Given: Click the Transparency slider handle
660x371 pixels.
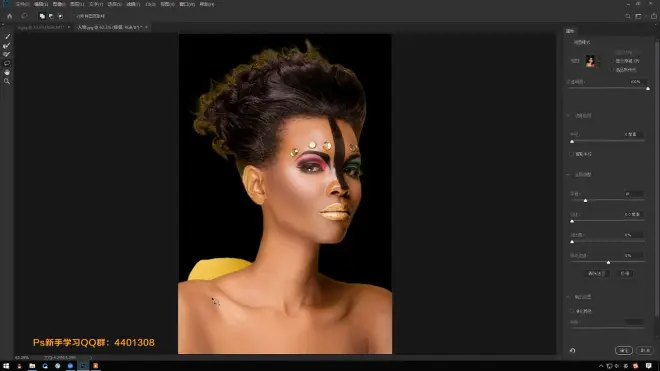Looking at the screenshot, I should tap(648, 88).
